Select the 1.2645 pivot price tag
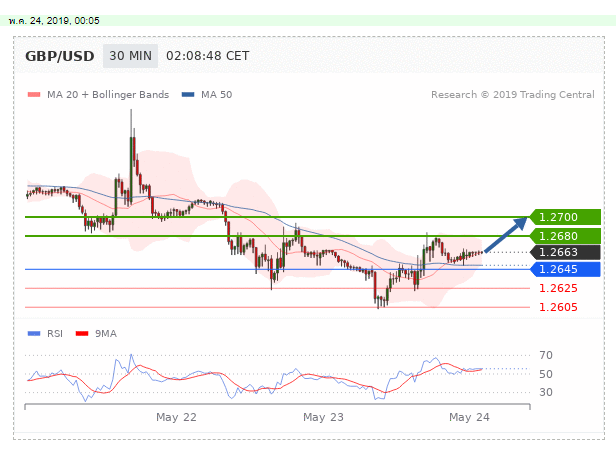 (565, 269)
